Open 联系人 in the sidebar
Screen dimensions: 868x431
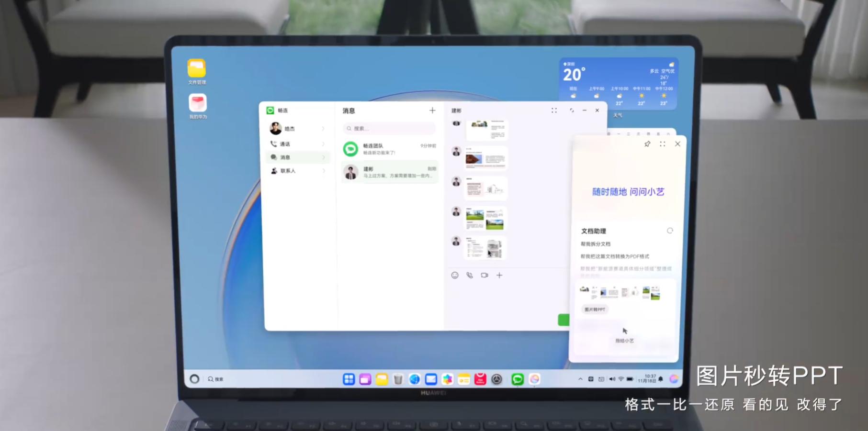(x=297, y=171)
